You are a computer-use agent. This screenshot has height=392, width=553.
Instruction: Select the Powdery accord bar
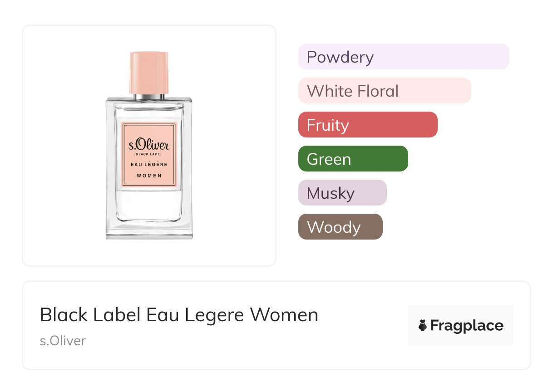403,57
